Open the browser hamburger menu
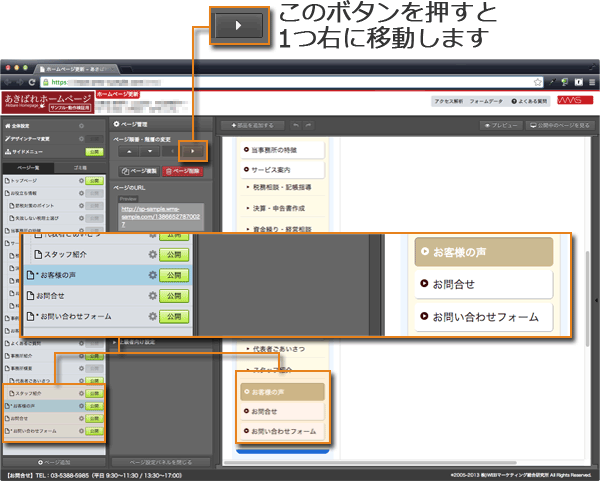The width and height of the screenshot is (600, 481). point(591,81)
